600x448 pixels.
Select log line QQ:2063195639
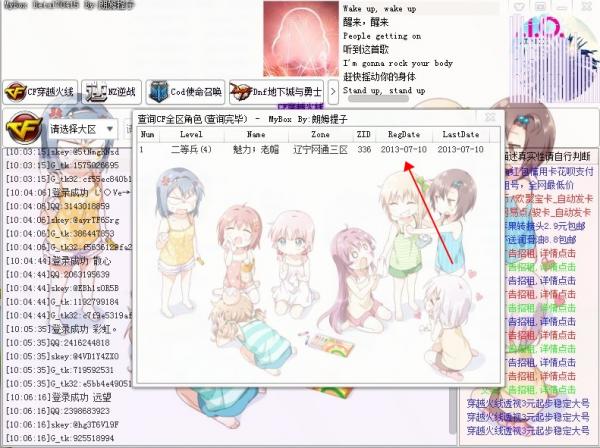pyautogui.click(x=58, y=274)
